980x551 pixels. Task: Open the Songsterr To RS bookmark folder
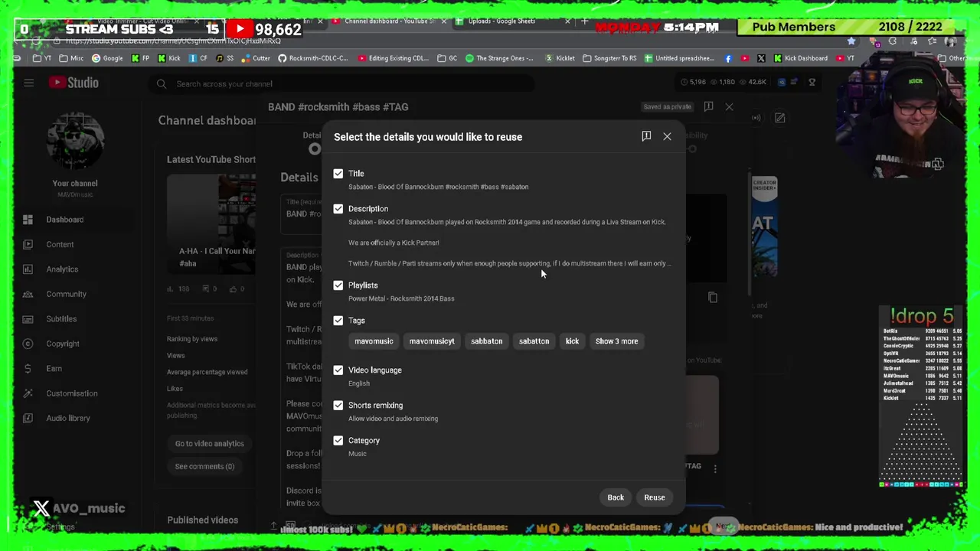(x=609, y=58)
